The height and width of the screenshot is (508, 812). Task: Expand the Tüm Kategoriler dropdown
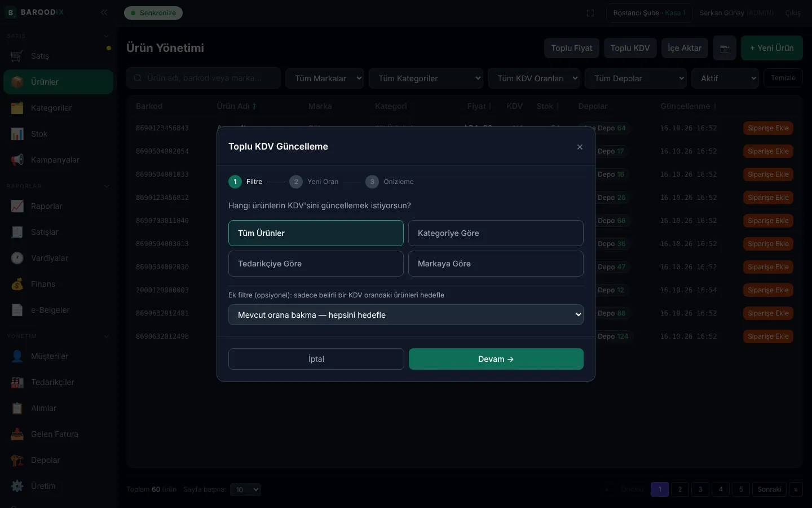[426, 78]
